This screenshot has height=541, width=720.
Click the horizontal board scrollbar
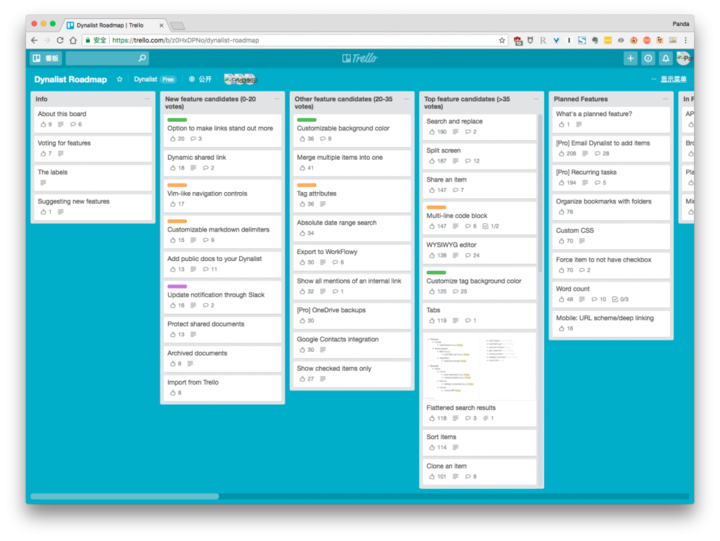(125, 496)
